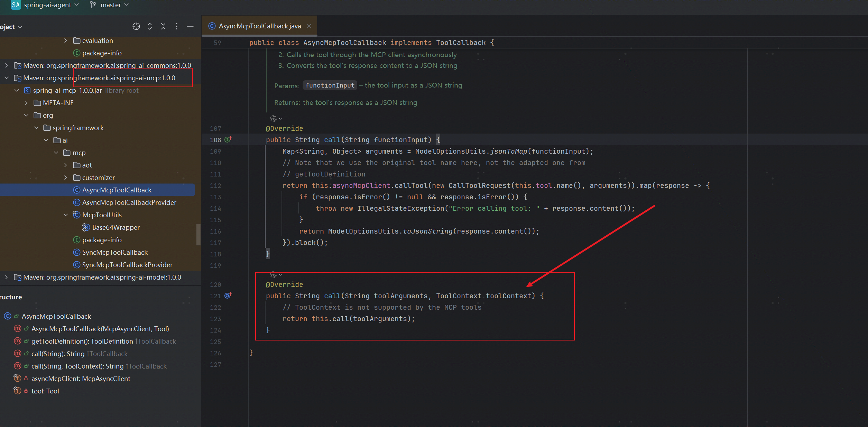Click the Select Opened File crosshair icon
The height and width of the screenshot is (427, 868).
click(x=136, y=26)
